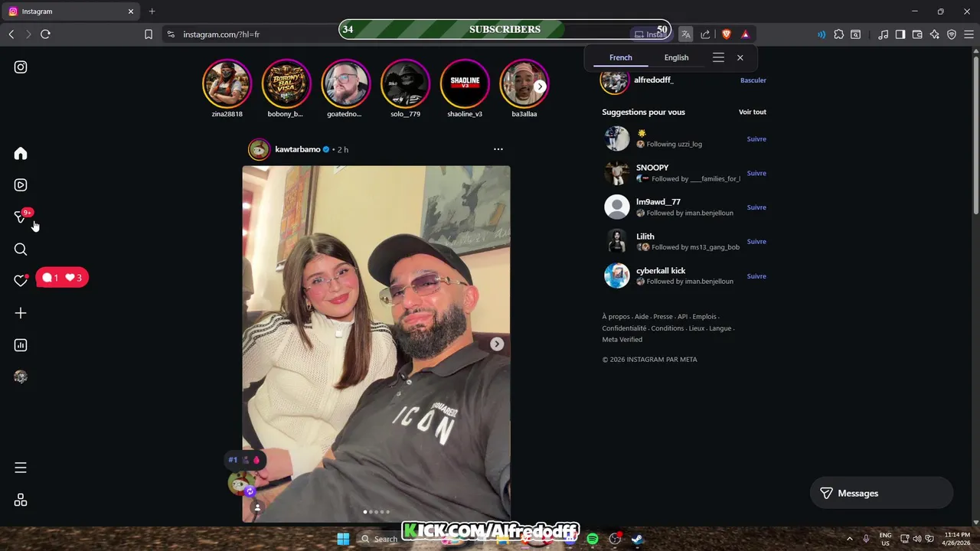Click the Instagram logo in the sidebar
The height and width of the screenshot is (551, 980).
tap(21, 67)
